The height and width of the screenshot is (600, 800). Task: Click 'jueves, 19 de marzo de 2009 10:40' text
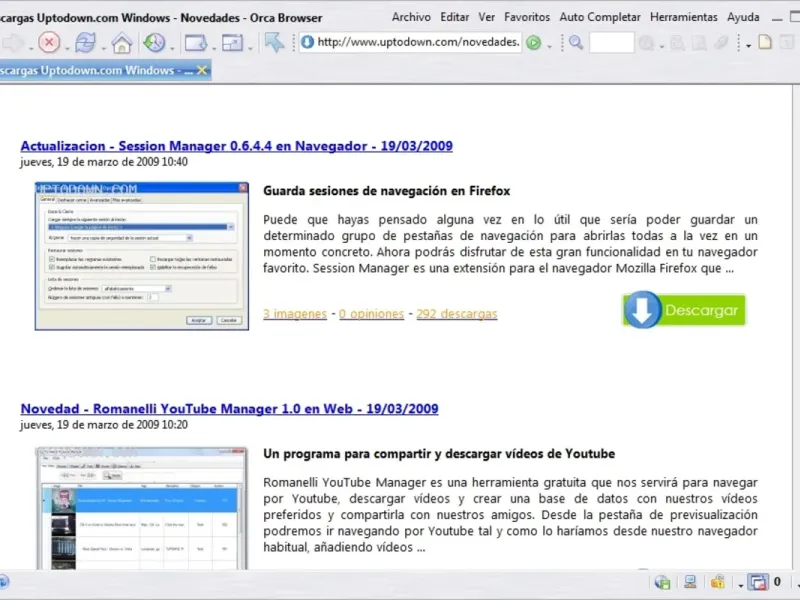104,162
